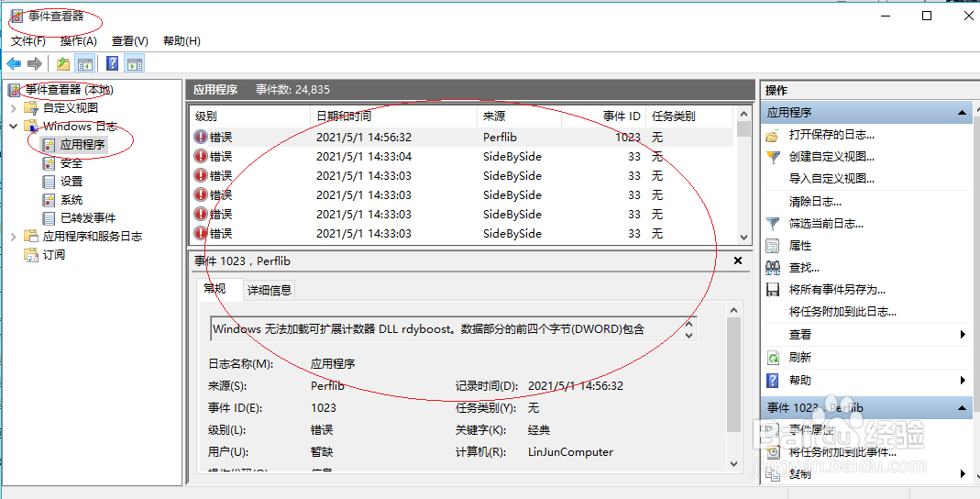Click 查找... action
This screenshot has height=499, width=980.
pos(804,268)
